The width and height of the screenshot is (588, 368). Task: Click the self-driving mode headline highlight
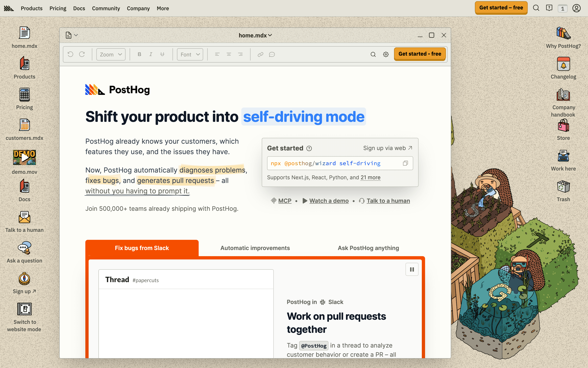pyautogui.click(x=303, y=117)
